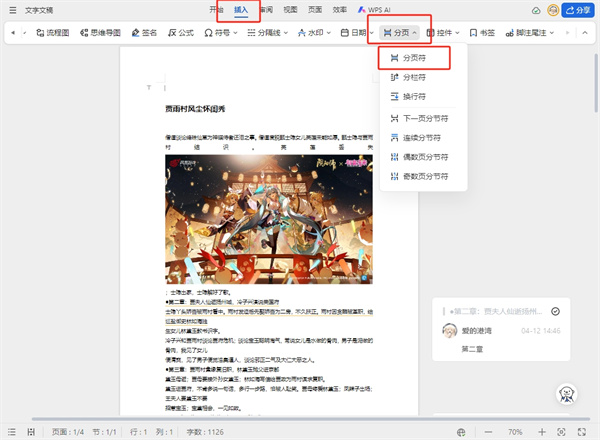Click section indicator 节: 1/1
The width and height of the screenshot is (600, 440).
click(104, 432)
